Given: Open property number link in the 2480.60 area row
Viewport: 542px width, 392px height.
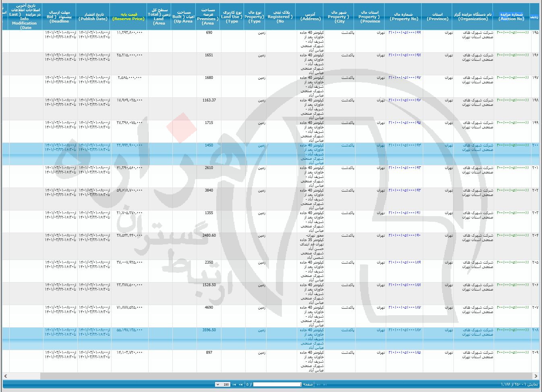Looking at the screenshot, I should click(x=405, y=235).
